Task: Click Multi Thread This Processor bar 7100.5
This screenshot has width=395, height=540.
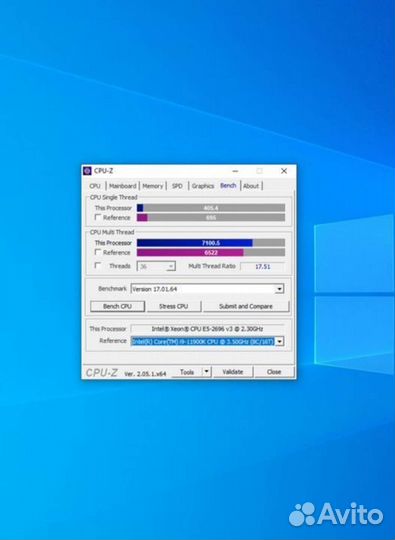Action: coord(211,243)
